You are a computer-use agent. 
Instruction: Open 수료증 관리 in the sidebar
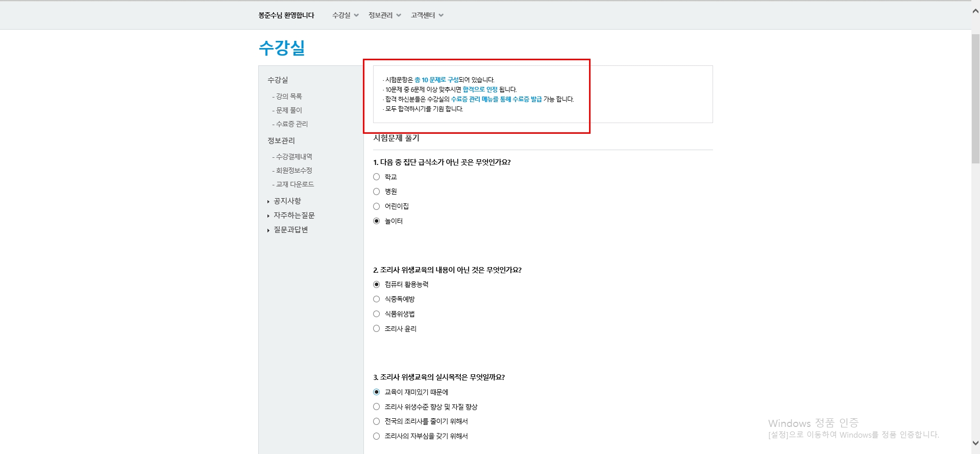pos(291,124)
